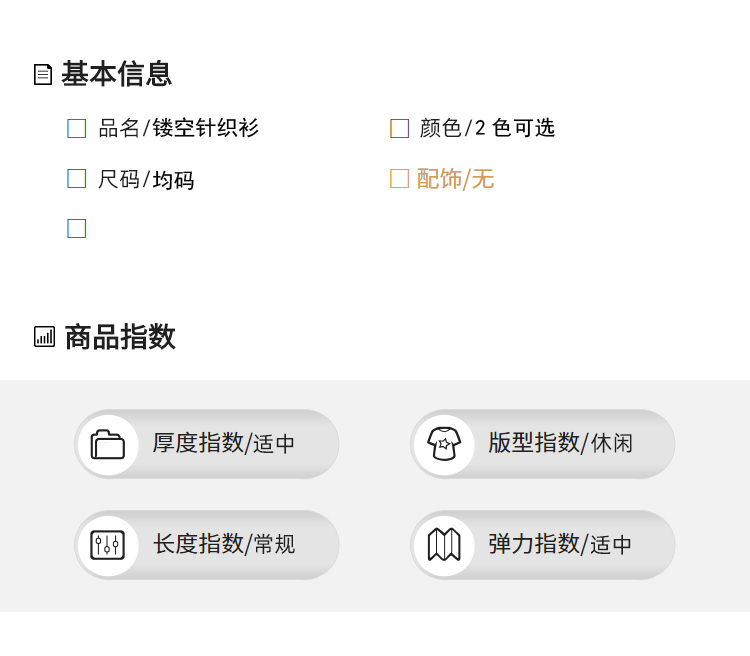Image resolution: width=750 pixels, height=656 pixels.
Task: Toggle the orange checkbox beside 配饰/无
Action: coord(399,178)
